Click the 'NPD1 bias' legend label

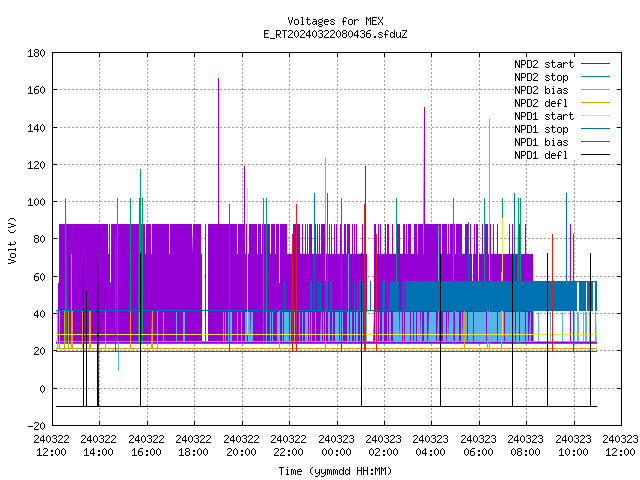tap(541, 142)
